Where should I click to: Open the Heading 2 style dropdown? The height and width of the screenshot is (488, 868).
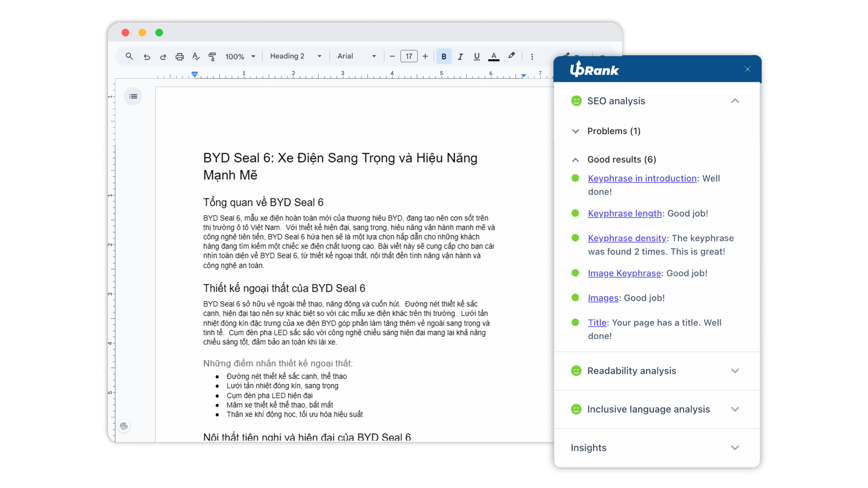pyautogui.click(x=296, y=56)
